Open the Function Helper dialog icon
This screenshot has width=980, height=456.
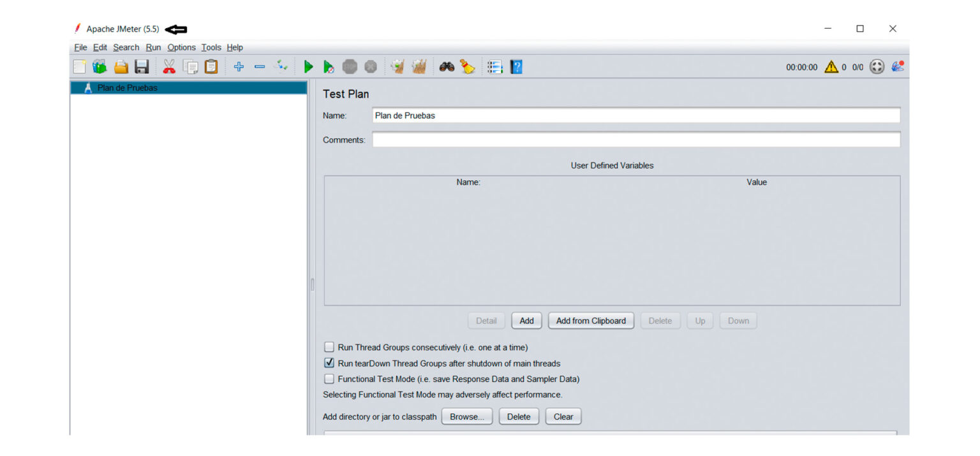point(494,66)
